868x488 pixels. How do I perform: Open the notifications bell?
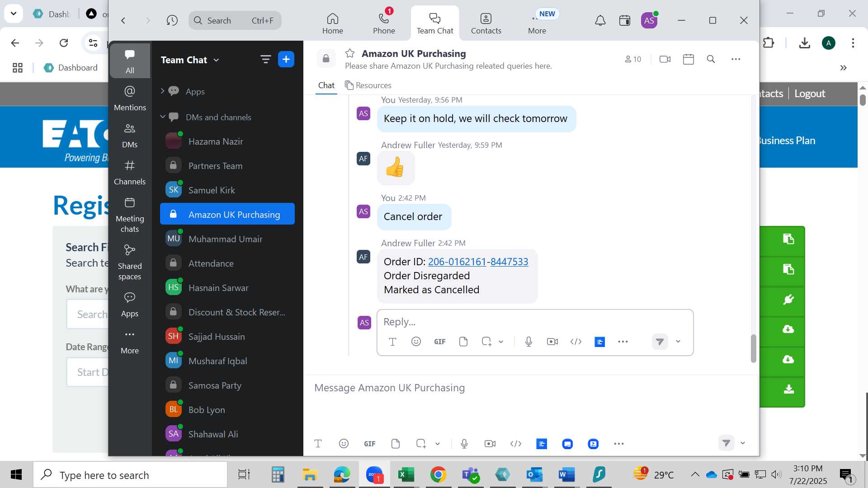coord(600,20)
